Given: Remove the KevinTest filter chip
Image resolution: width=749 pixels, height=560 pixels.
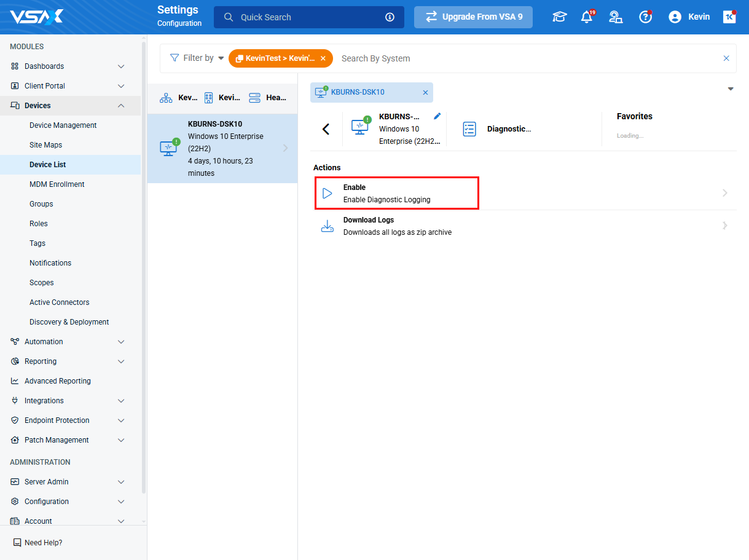Looking at the screenshot, I should click(x=323, y=58).
